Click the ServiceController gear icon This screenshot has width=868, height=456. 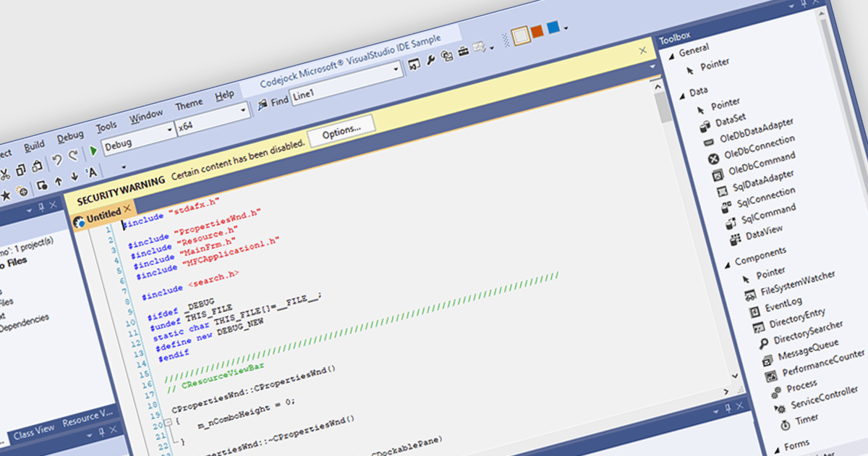pyautogui.click(x=780, y=409)
